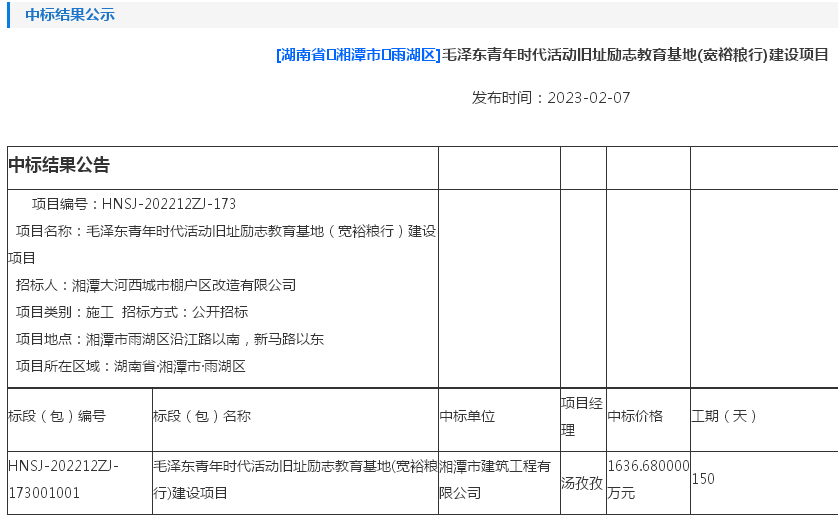Screen dimensions: 838x515
Task: Select the 项目所在区域：湖南省·湘潭市·雨湖区 line
Action: tap(130, 366)
